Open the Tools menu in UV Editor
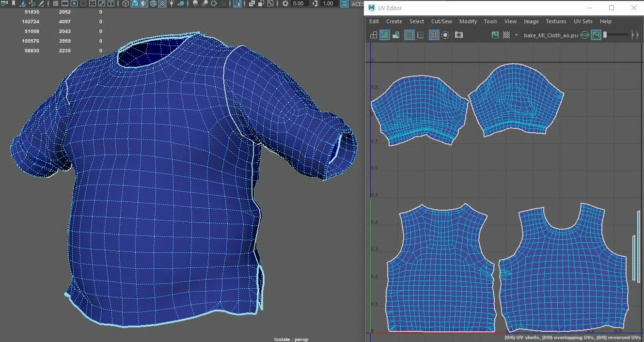 tap(490, 21)
